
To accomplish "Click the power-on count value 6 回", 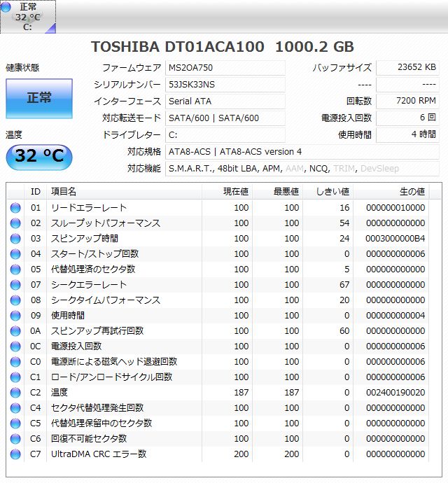I will tap(407, 118).
